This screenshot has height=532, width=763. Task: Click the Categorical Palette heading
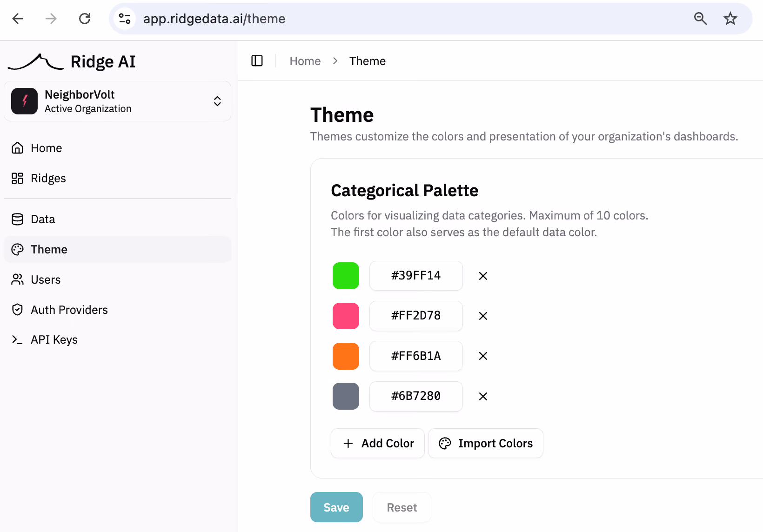point(404,191)
